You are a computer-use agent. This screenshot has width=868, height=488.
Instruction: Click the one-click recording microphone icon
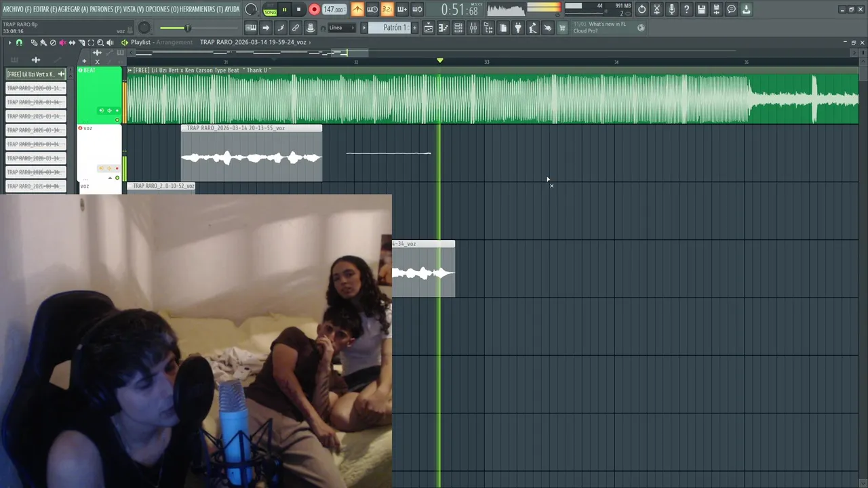pyautogui.click(x=671, y=9)
